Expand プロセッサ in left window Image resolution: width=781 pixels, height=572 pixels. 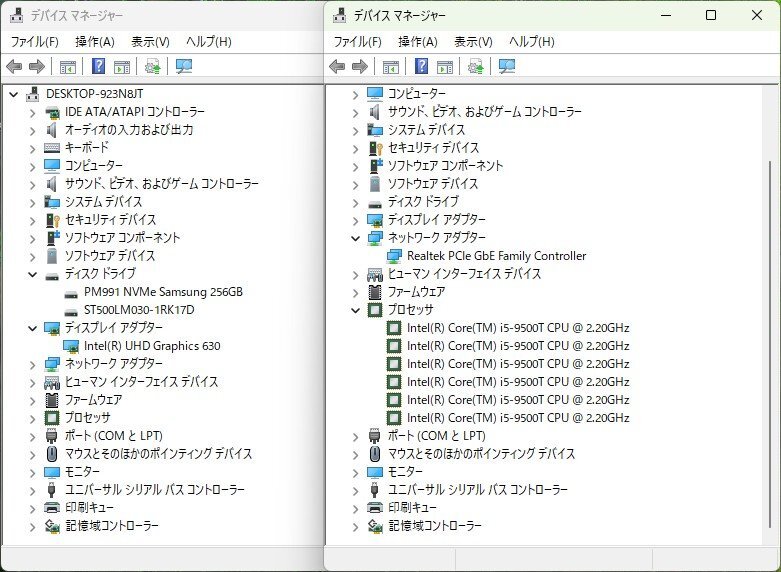[x=32, y=419]
